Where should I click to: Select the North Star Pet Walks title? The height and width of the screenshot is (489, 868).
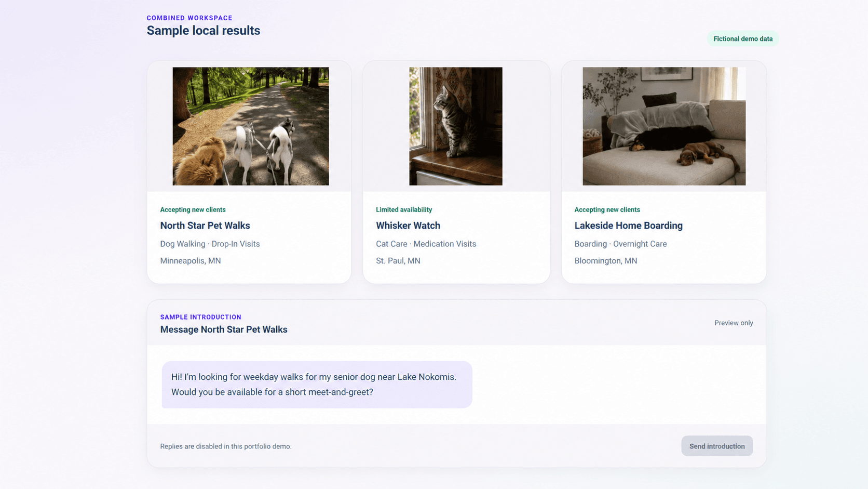click(205, 226)
